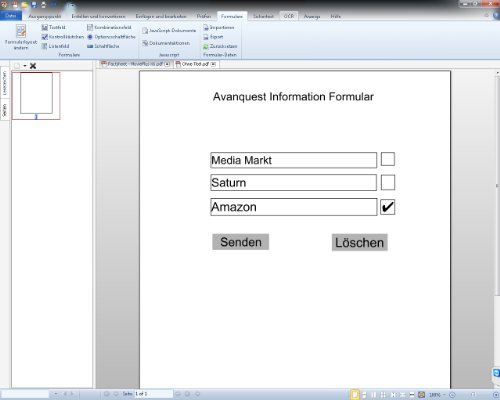Click Zurücksetzen form data

(220, 46)
